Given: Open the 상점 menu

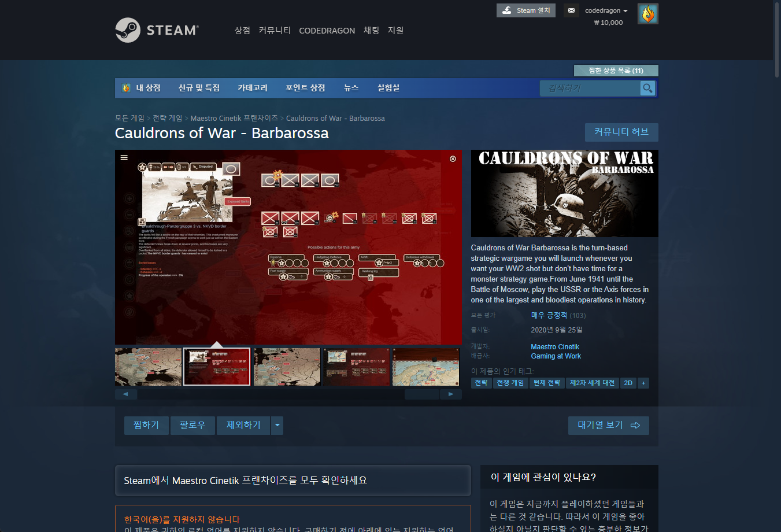Looking at the screenshot, I should point(242,30).
